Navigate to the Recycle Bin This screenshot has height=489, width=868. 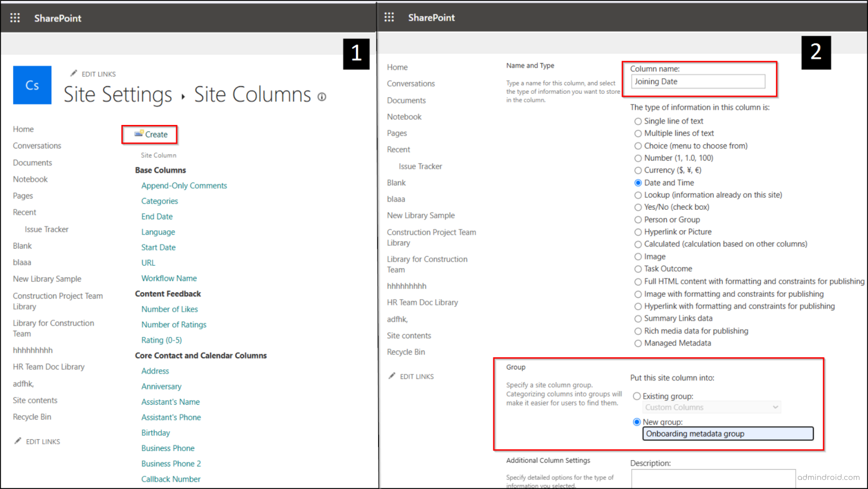pos(32,417)
